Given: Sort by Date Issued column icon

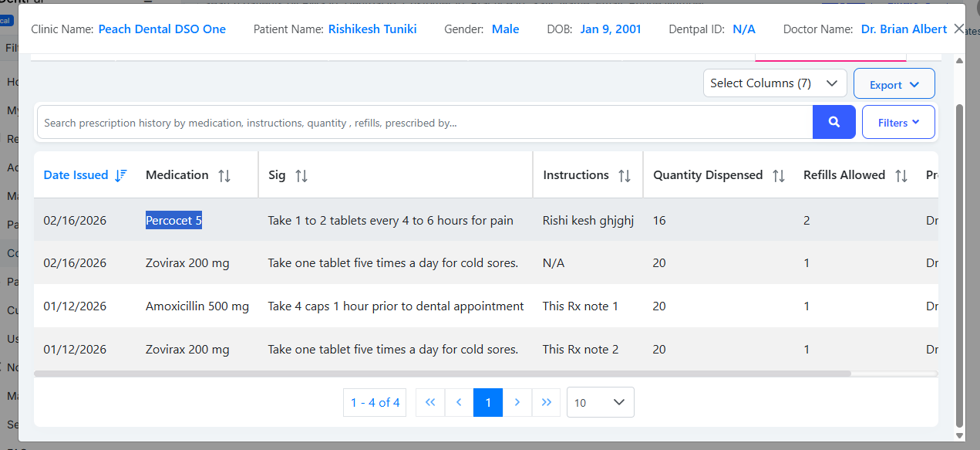Looking at the screenshot, I should pos(120,175).
